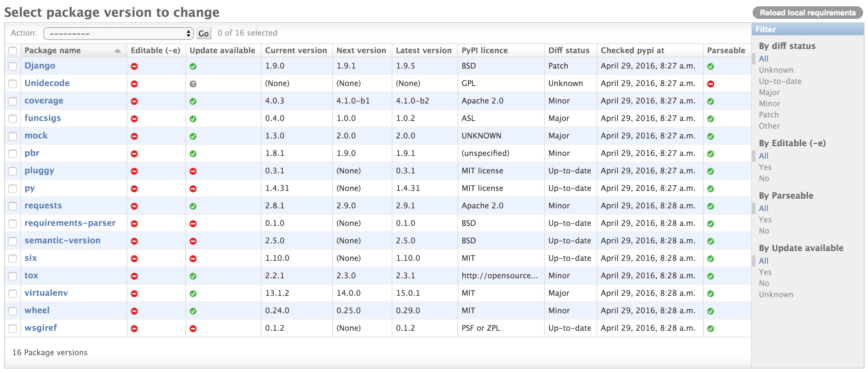
Task: Click mock row's green update-available icon
Action: [x=193, y=136]
